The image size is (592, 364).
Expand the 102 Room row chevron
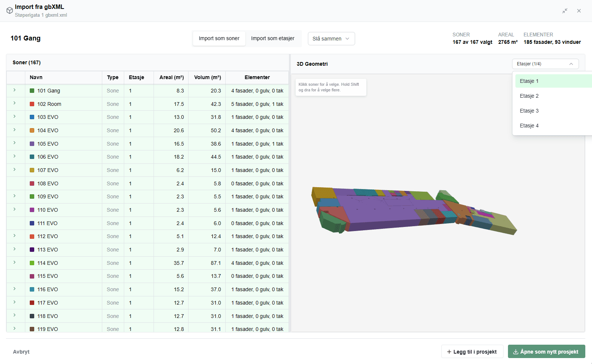[x=15, y=103]
